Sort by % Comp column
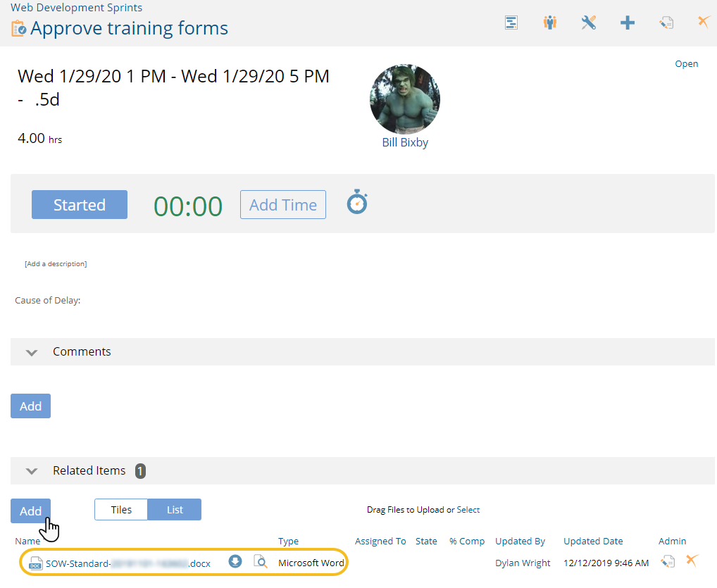The width and height of the screenshot is (717, 588). [x=467, y=542]
